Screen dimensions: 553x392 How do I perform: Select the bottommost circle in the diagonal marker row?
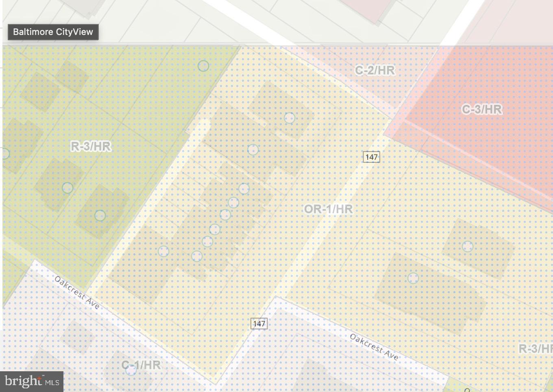pos(197,256)
